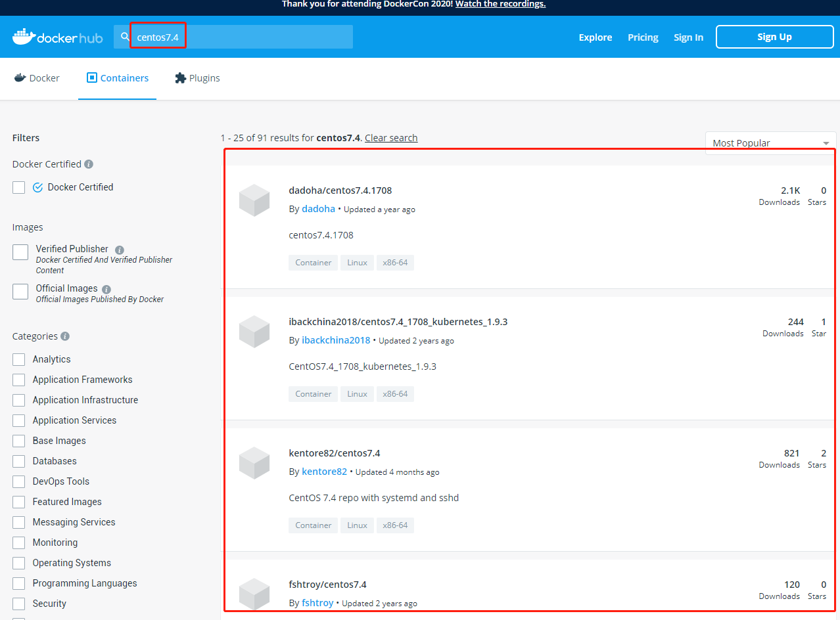Image resolution: width=840 pixels, height=620 pixels.
Task: Check the Docker Certified filter checkbox
Action: point(19,187)
